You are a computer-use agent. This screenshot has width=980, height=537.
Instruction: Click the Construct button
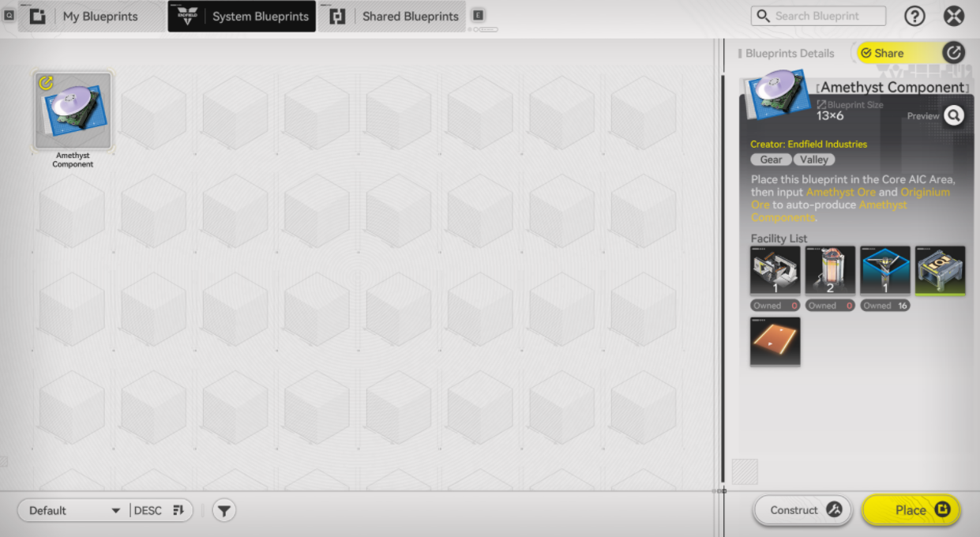tap(802, 510)
